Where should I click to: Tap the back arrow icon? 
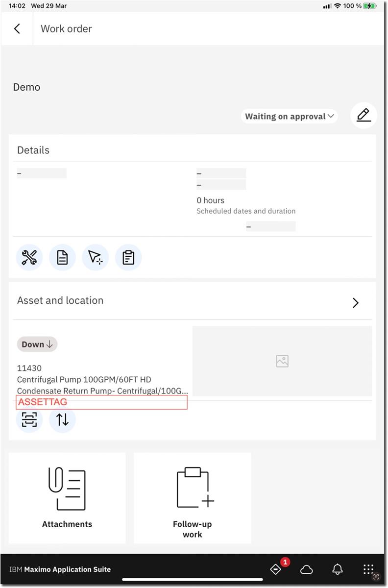(x=17, y=29)
